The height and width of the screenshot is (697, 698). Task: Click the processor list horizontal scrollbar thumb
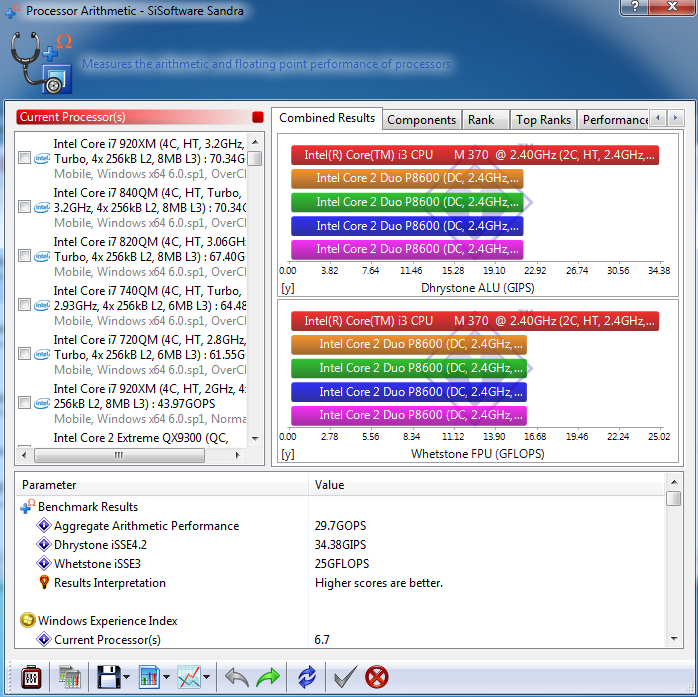[x=119, y=455]
